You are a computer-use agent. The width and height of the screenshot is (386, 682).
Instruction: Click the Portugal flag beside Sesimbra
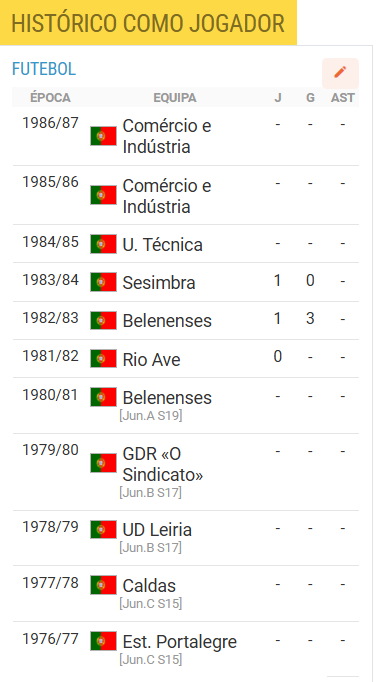[104, 282]
